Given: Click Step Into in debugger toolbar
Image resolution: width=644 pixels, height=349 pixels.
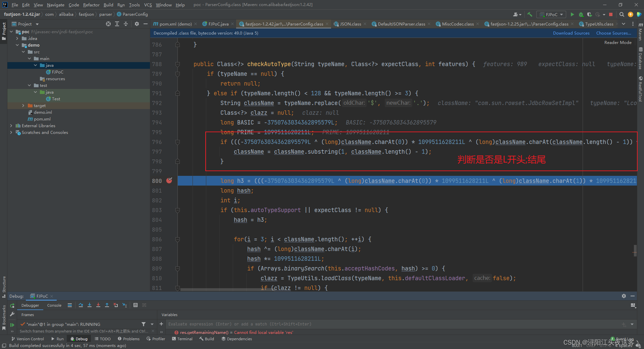Looking at the screenshot, I should pyautogui.click(x=90, y=305).
